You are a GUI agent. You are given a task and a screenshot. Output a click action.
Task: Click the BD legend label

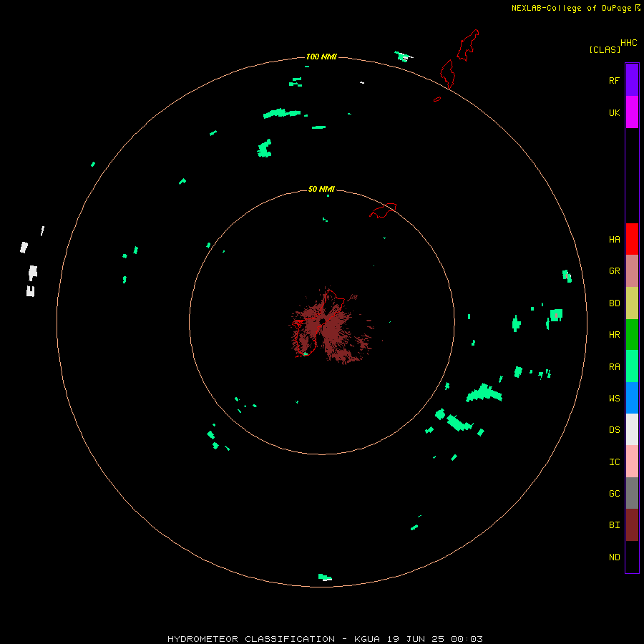614,303
